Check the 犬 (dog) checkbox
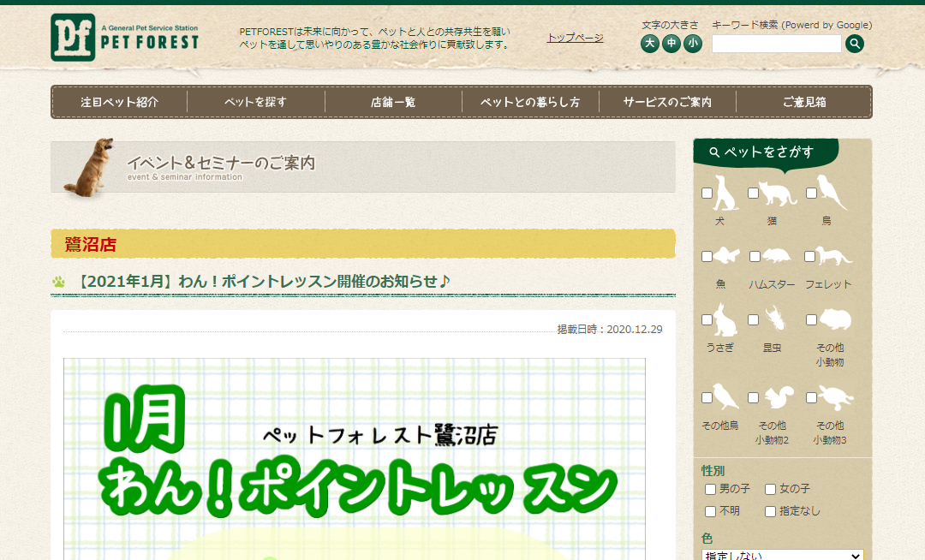 (707, 194)
